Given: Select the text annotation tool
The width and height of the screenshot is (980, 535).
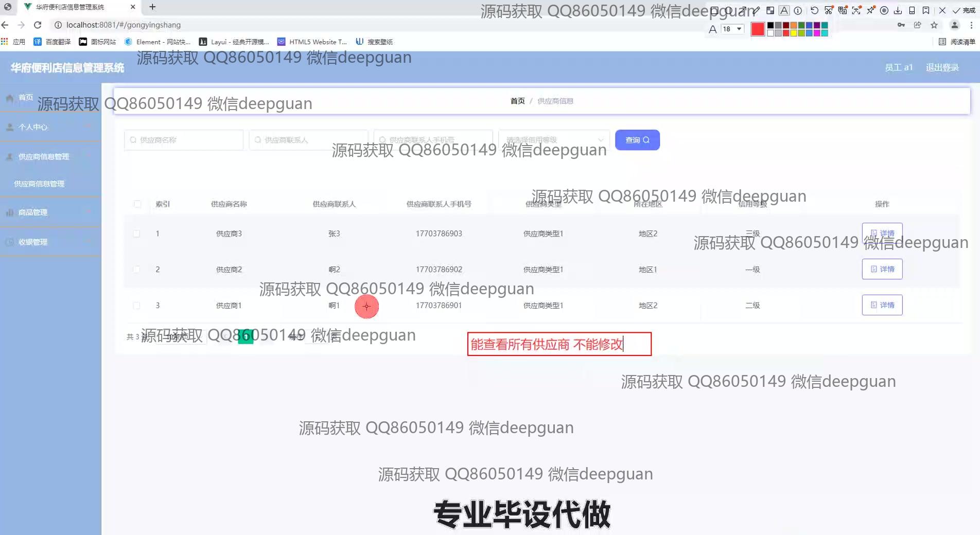Looking at the screenshot, I should tap(784, 10).
